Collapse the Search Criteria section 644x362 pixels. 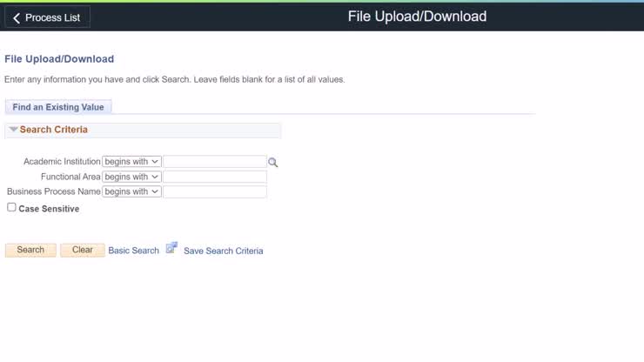pyautogui.click(x=13, y=130)
